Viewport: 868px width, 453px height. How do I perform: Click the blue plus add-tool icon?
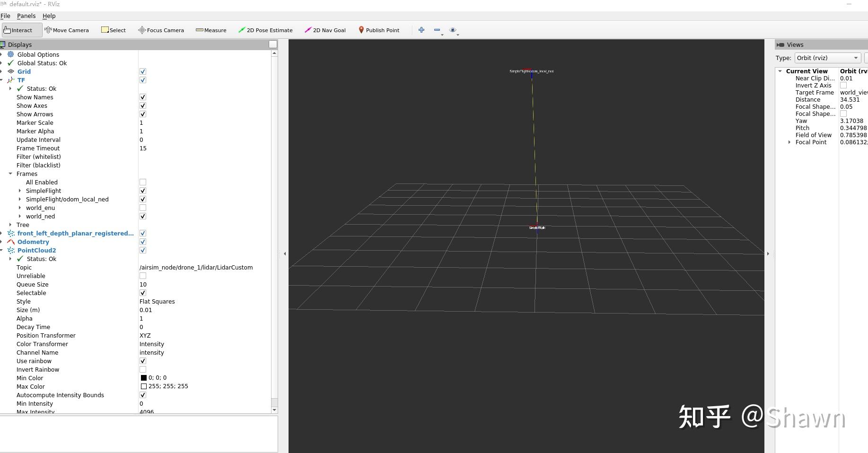pyautogui.click(x=421, y=30)
